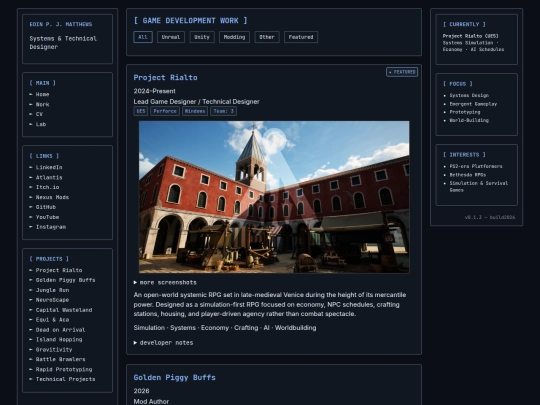Click the Eoin P. J. Matthews name header
The image size is (540, 405).
pos(61,24)
